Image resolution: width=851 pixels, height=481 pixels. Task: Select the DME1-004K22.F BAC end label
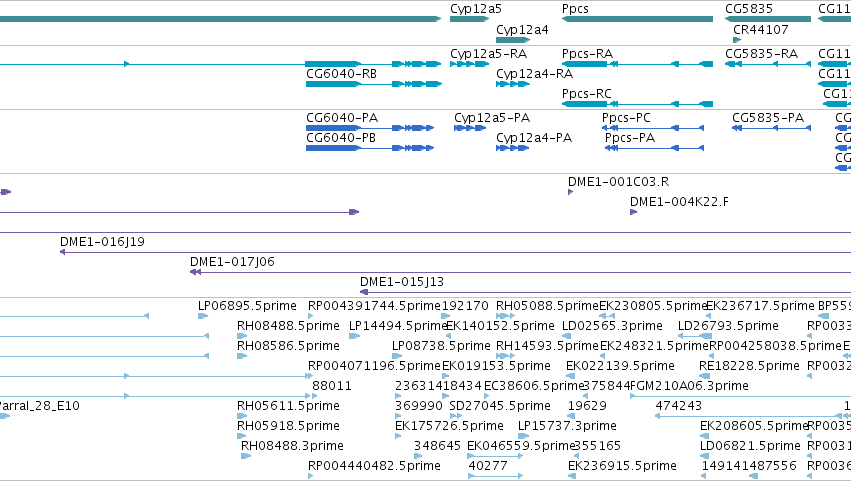point(679,202)
